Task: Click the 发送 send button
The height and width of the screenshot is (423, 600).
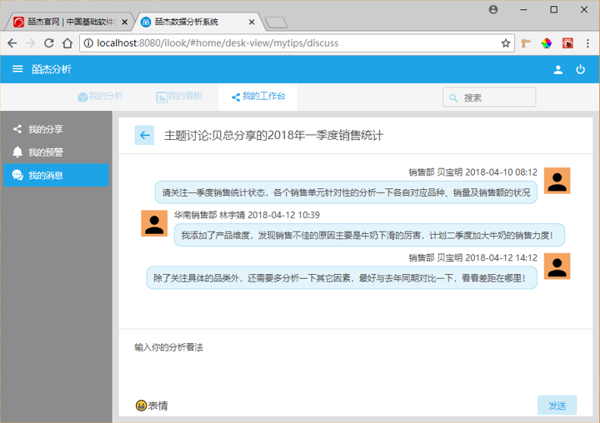Action: pos(557,405)
